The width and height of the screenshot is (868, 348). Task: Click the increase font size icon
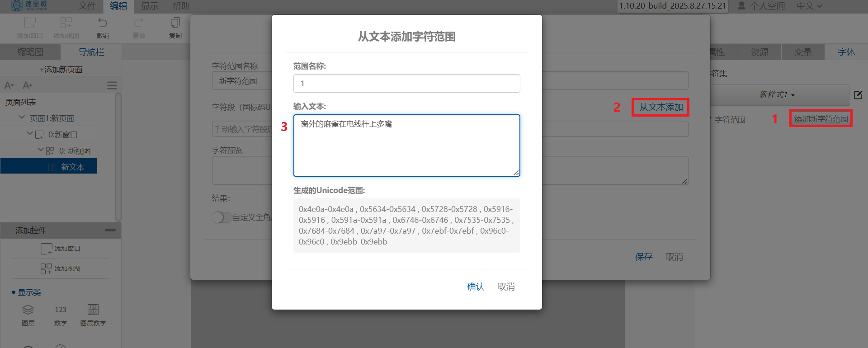pos(27,85)
